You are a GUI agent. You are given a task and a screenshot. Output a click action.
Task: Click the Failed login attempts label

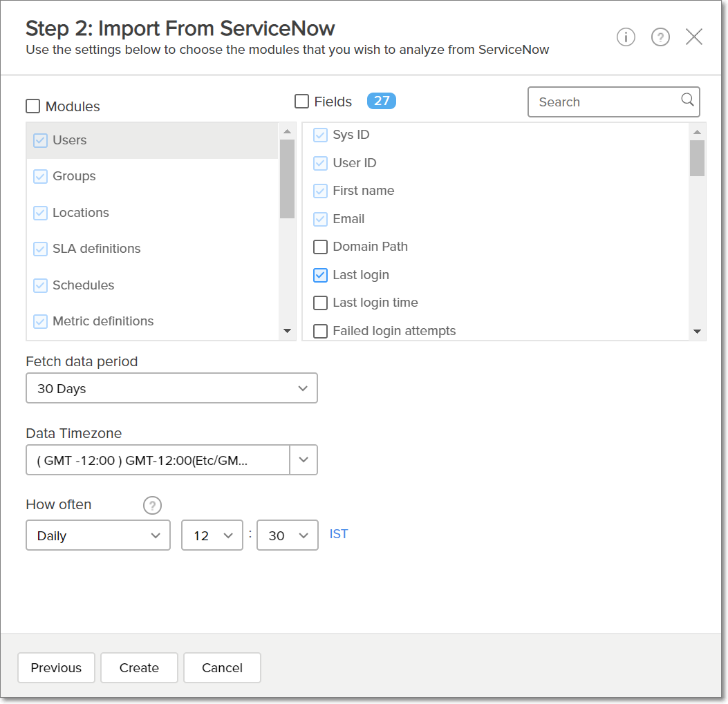pyautogui.click(x=395, y=331)
